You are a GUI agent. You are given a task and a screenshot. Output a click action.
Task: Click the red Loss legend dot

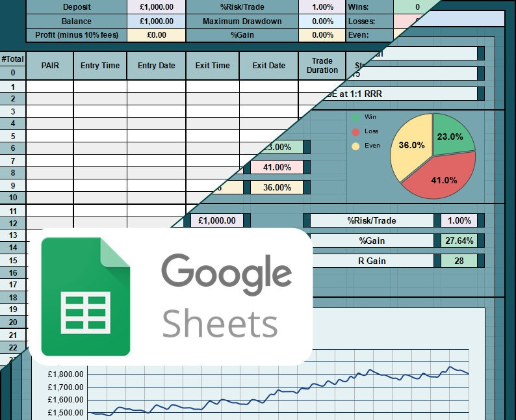[355, 132]
